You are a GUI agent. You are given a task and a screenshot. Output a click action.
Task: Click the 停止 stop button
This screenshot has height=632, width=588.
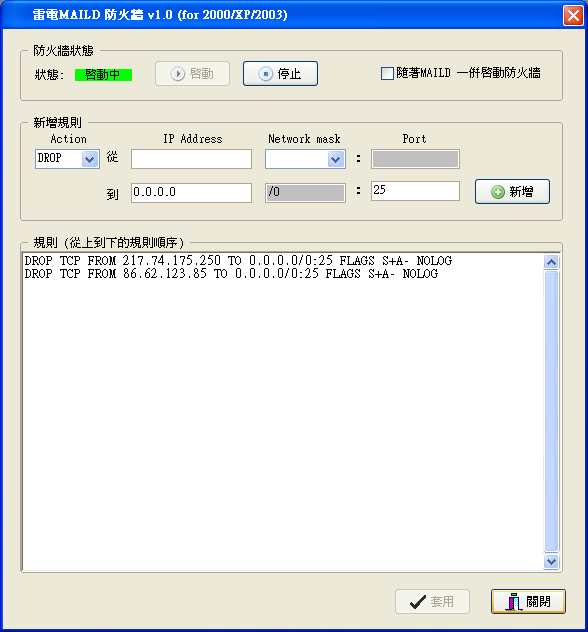click(x=280, y=73)
